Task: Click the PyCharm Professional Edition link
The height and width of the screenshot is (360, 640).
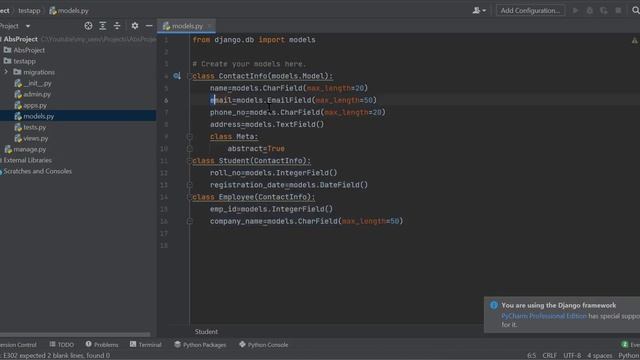Action: [544, 316]
